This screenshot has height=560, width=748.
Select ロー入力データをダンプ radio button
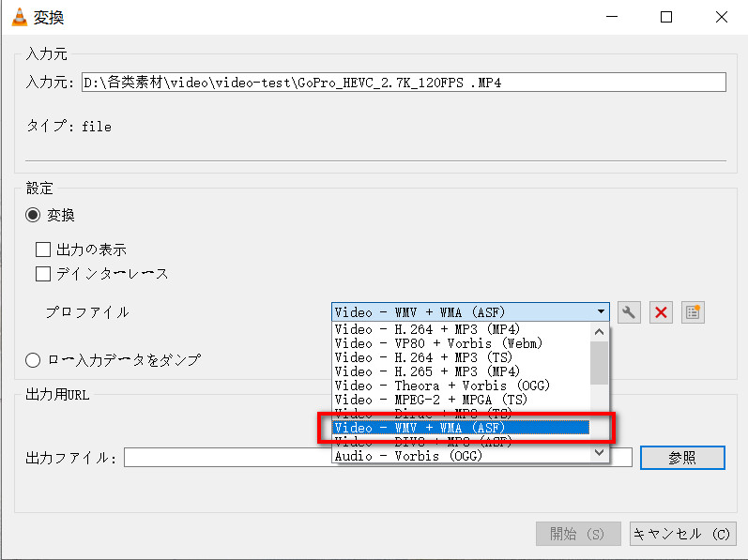coord(33,360)
